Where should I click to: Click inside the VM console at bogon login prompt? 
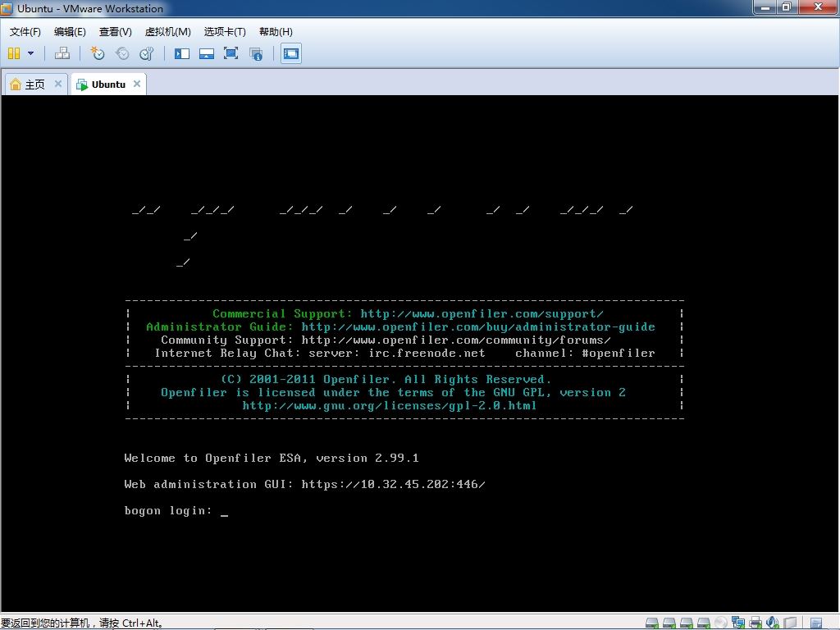(176, 510)
